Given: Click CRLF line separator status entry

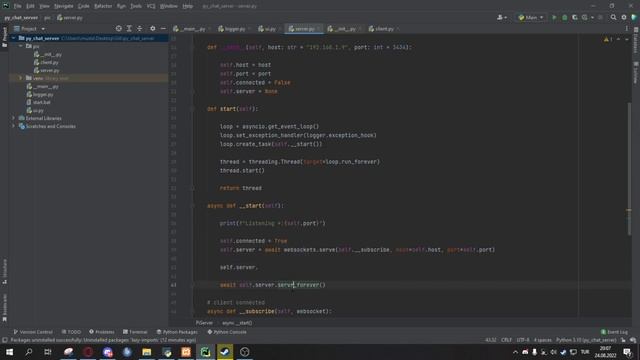Looking at the screenshot, I should click(x=506, y=340).
